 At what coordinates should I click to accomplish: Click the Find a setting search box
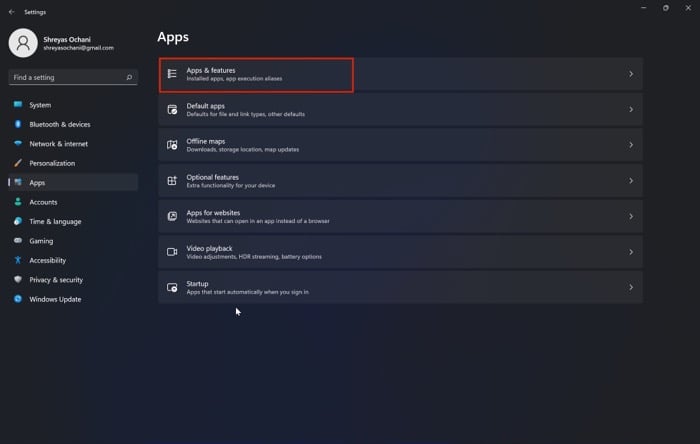(x=73, y=77)
